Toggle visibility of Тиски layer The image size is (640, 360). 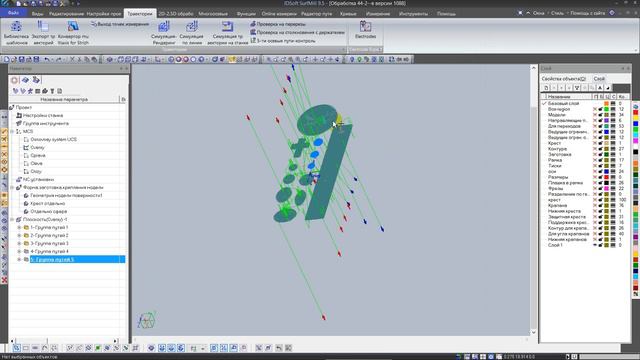(x=595, y=166)
